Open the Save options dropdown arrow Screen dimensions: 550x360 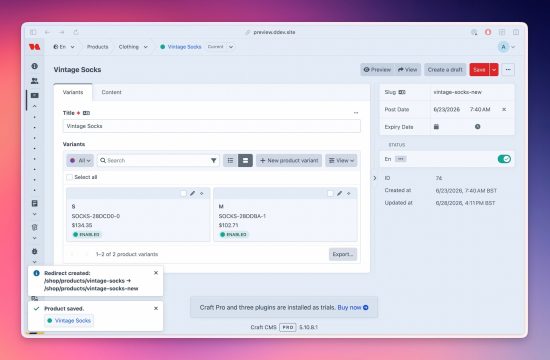[x=494, y=69]
